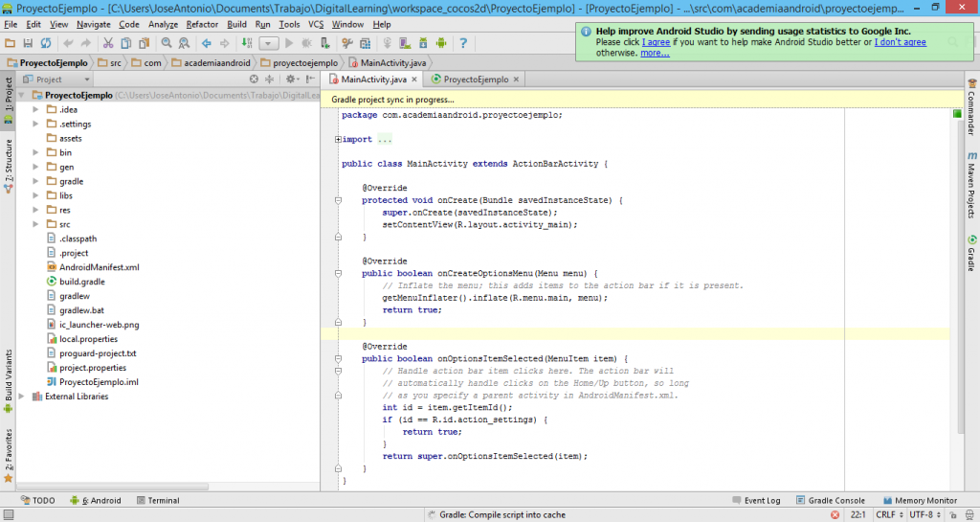This screenshot has width=980, height=522.
Task: Click the Open folder toolbar icon
Action: click(10, 43)
